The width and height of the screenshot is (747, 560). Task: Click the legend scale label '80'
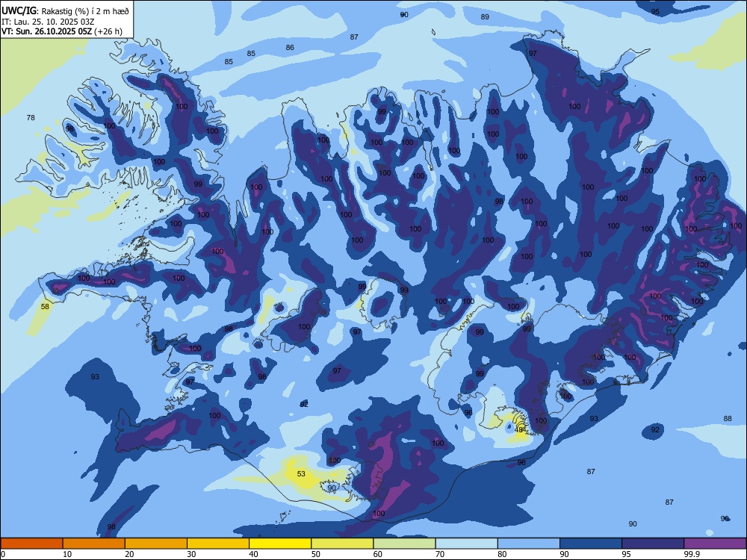coord(502,554)
